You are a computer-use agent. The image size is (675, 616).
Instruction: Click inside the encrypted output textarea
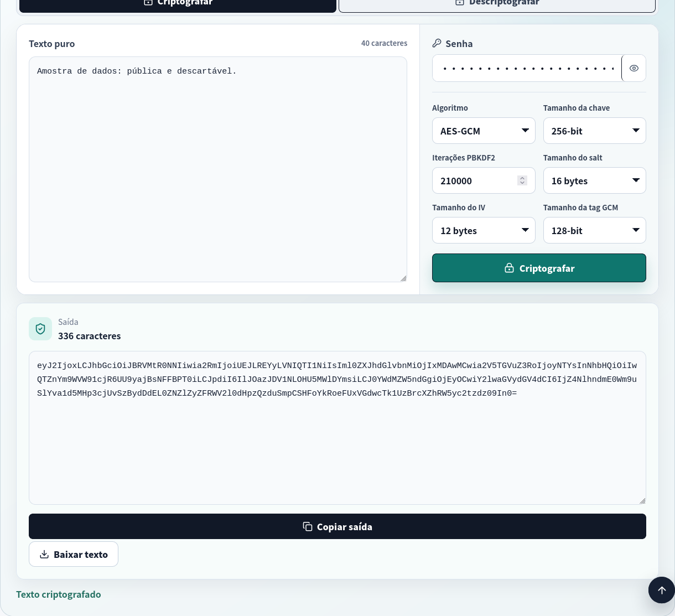coord(337,428)
